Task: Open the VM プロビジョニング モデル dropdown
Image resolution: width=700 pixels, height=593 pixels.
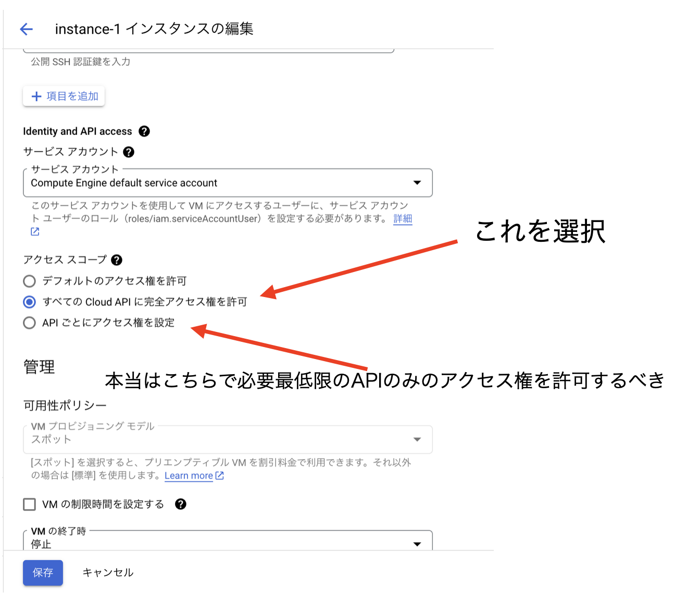Action: pyautogui.click(x=417, y=439)
